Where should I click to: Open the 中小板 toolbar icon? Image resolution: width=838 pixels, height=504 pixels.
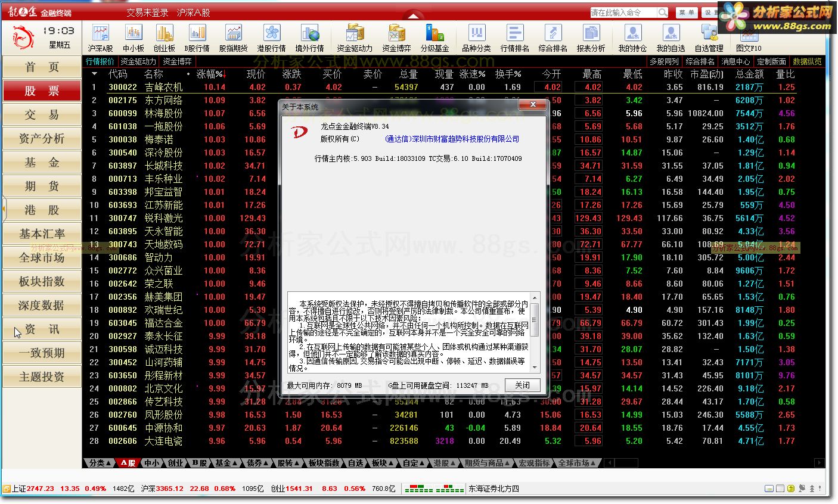click(x=133, y=38)
